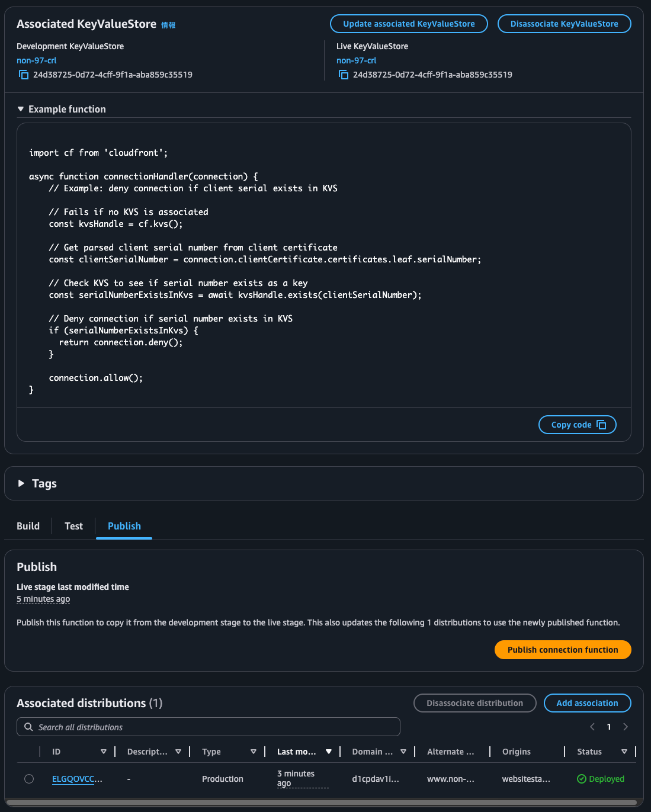Open the ID column filter arrow
651x812 pixels.
[x=104, y=752]
